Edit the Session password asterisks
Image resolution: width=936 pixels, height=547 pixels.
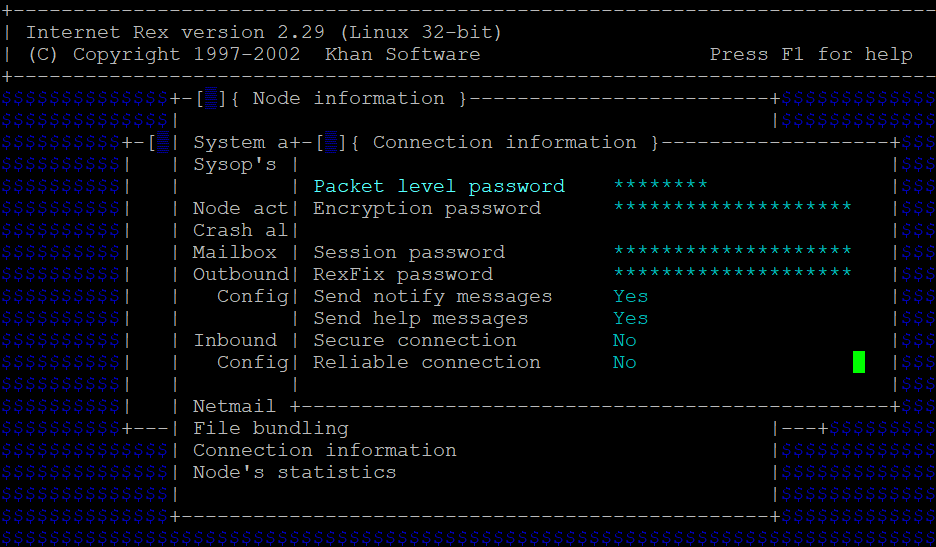click(x=732, y=251)
